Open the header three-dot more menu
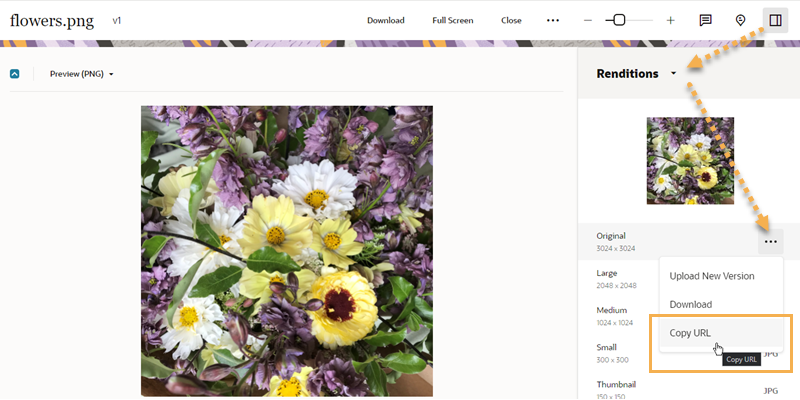This screenshot has width=800, height=400. click(553, 20)
